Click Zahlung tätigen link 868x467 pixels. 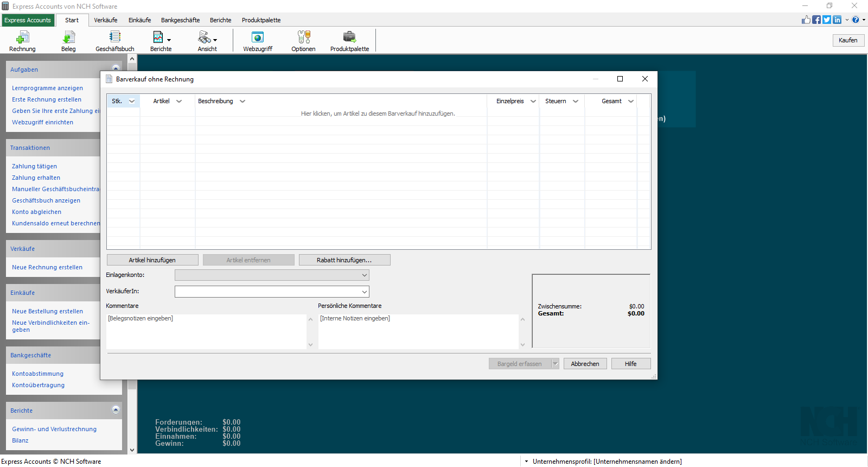pyautogui.click(x=35, y=166)
